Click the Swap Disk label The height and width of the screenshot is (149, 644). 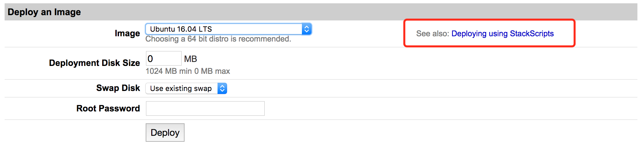[118, 88]
